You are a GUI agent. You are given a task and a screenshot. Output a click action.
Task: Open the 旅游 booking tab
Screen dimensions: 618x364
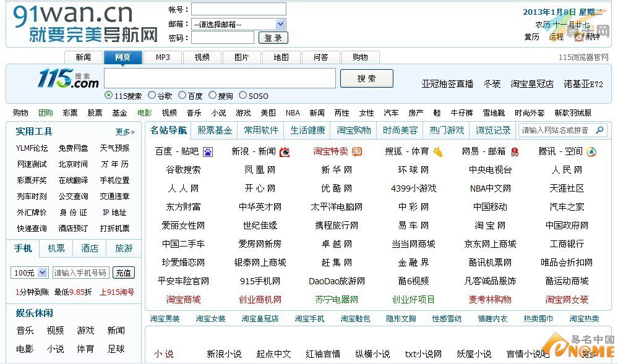124,248
